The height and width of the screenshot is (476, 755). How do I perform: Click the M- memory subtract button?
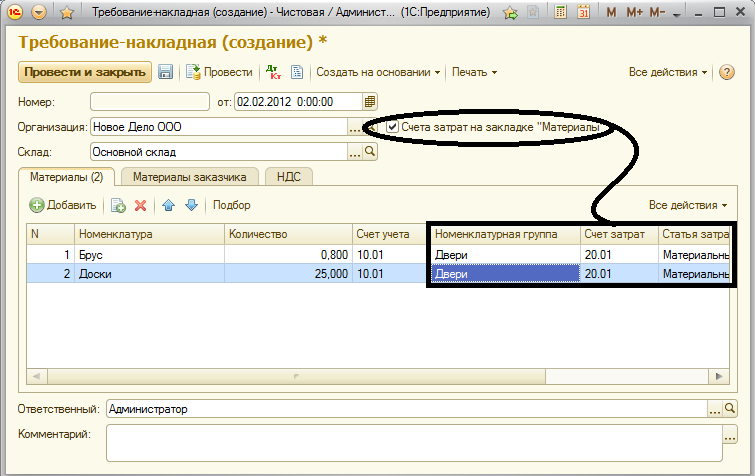[657, 13]
